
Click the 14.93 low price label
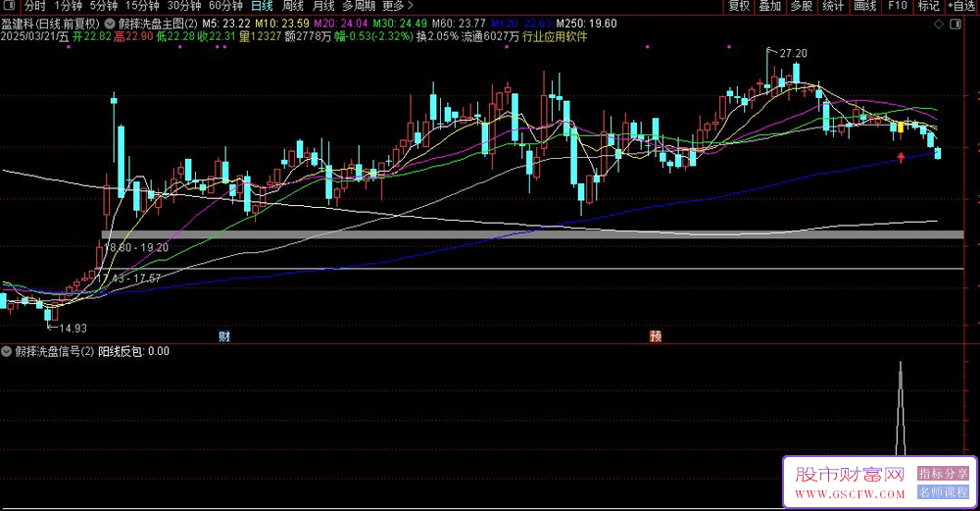73,329
